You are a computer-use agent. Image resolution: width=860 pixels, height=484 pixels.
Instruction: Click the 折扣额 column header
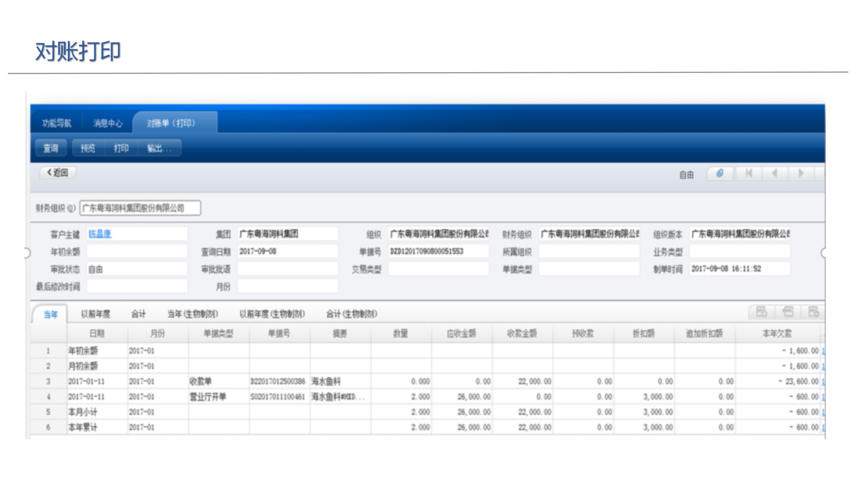pos(644,333)
